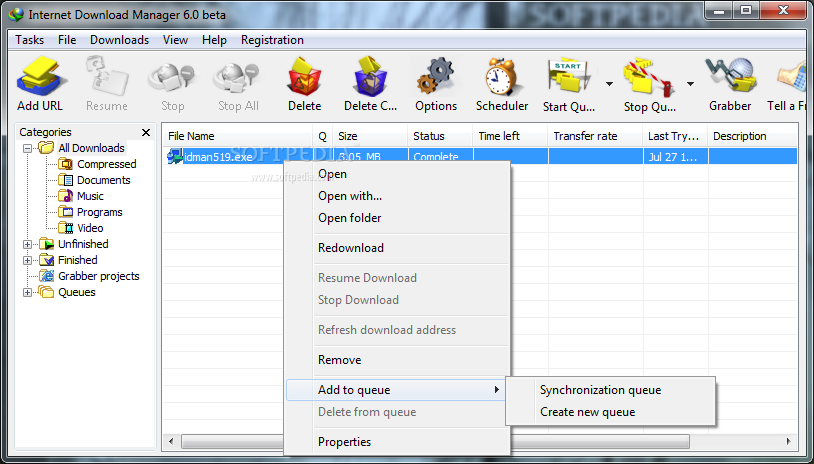Collapse the All Downloads tree node

[x=28, y=148]
